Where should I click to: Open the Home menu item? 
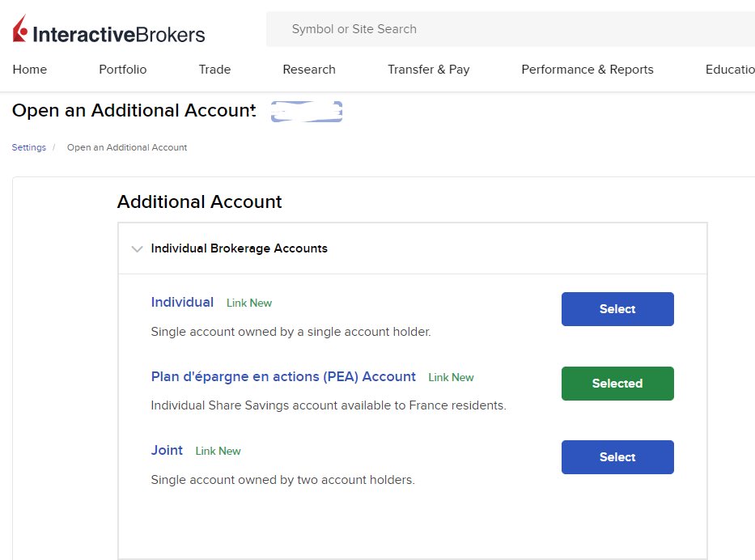(x=30, y=70)
